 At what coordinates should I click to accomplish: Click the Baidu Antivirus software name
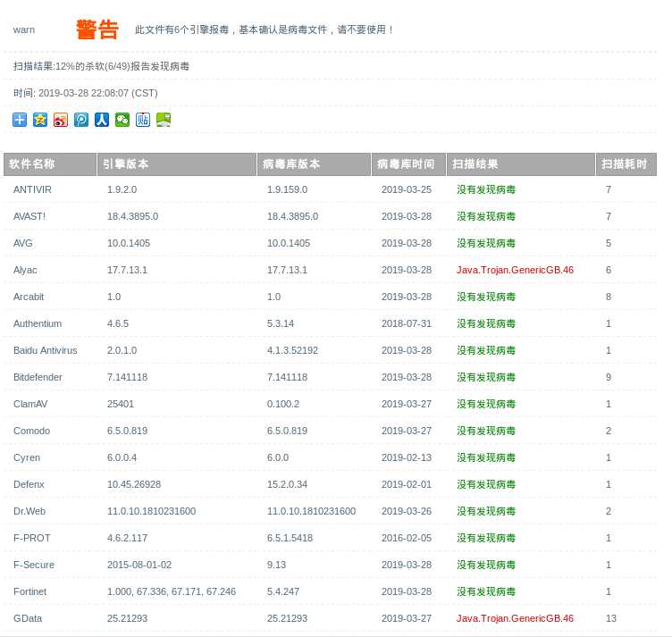pos(46,350)
